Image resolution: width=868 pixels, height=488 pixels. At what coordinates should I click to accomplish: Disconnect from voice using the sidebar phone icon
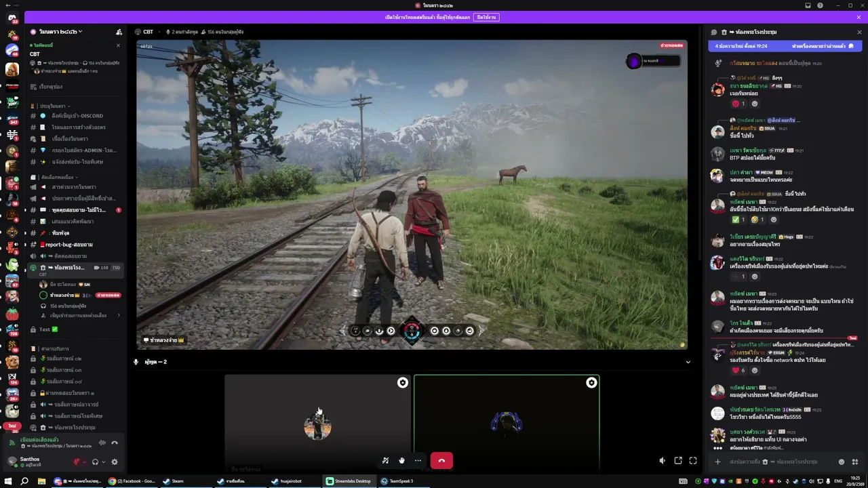pyautogui.click(x=115, y=443)
